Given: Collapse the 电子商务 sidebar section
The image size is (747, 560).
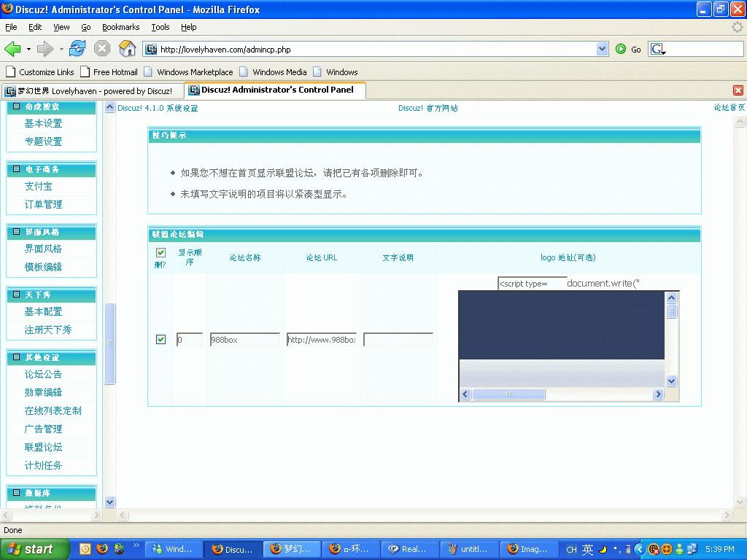Looking at the screenshot, I should (x=16, y=169).
